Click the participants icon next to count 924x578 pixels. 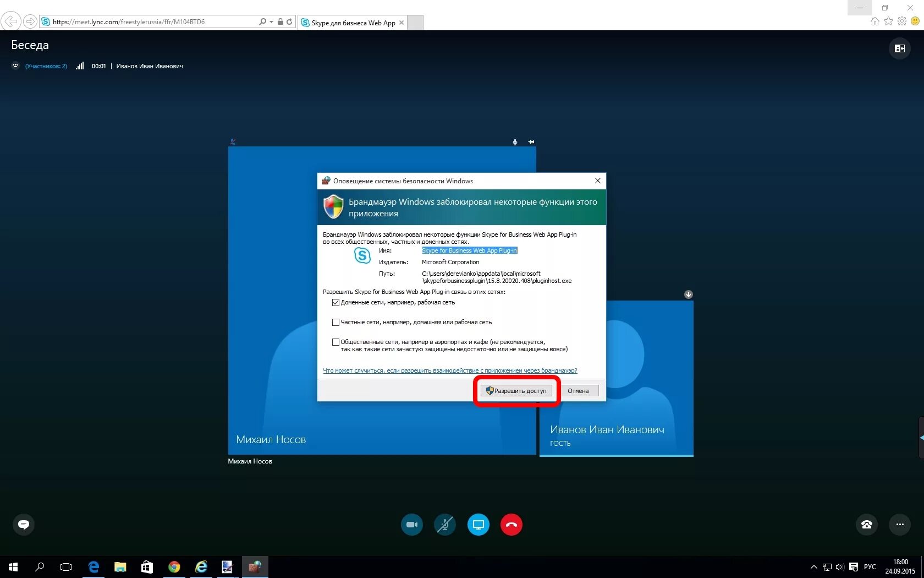tap(15, 66)
